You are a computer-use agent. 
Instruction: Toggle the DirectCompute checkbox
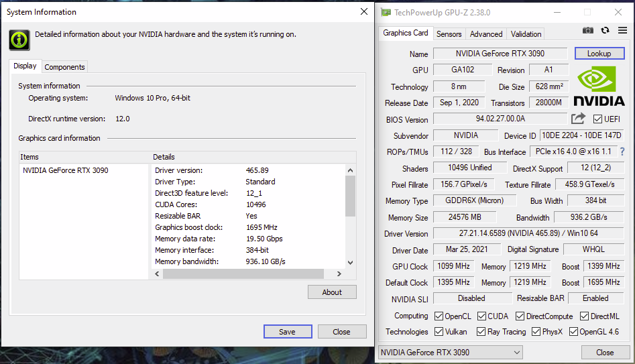[520, 316]
